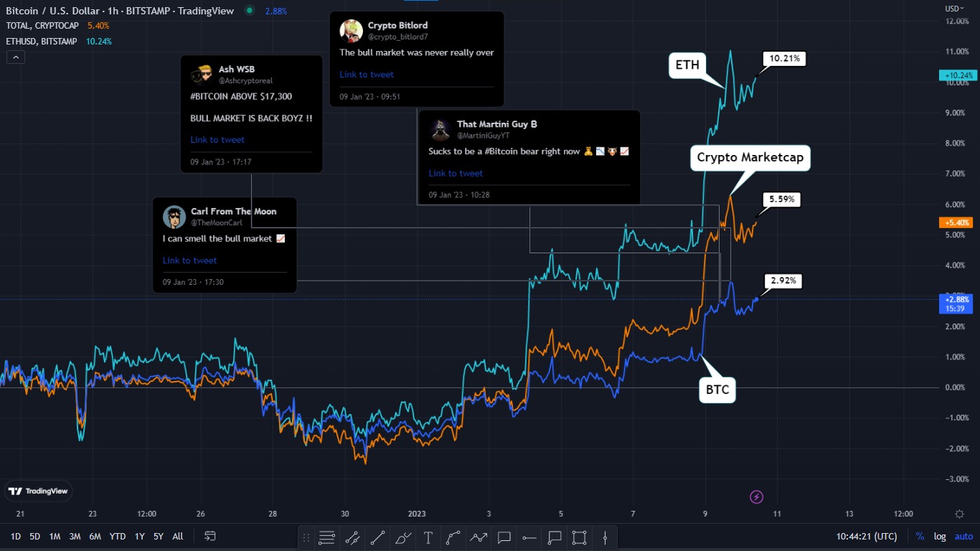This screenshot has height=551, width=980.
Task: Click the 2023 label on time axis
Action: [x=416, y=514]
